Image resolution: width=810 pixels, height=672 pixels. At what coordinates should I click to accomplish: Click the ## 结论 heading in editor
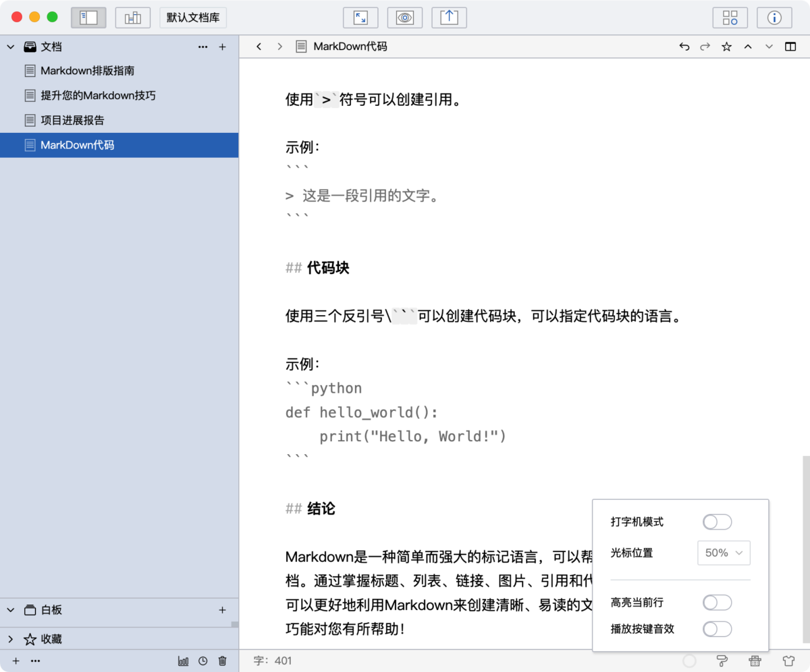[x=310, y=508]
